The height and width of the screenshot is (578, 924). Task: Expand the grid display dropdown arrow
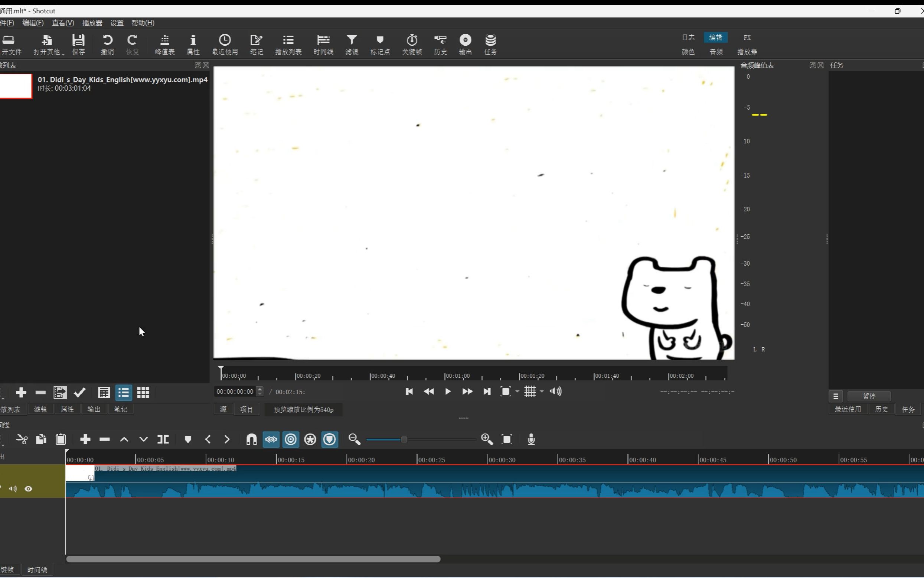pos(542,392)
